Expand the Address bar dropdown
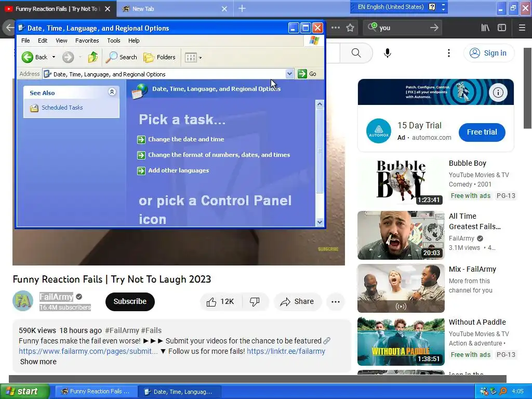The image size is (532, 399). 289,74
